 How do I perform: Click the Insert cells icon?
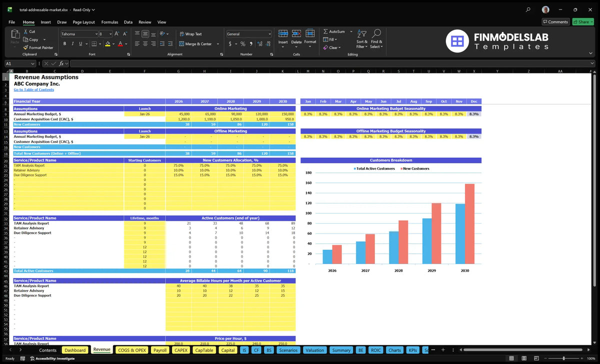click(283, 33)
